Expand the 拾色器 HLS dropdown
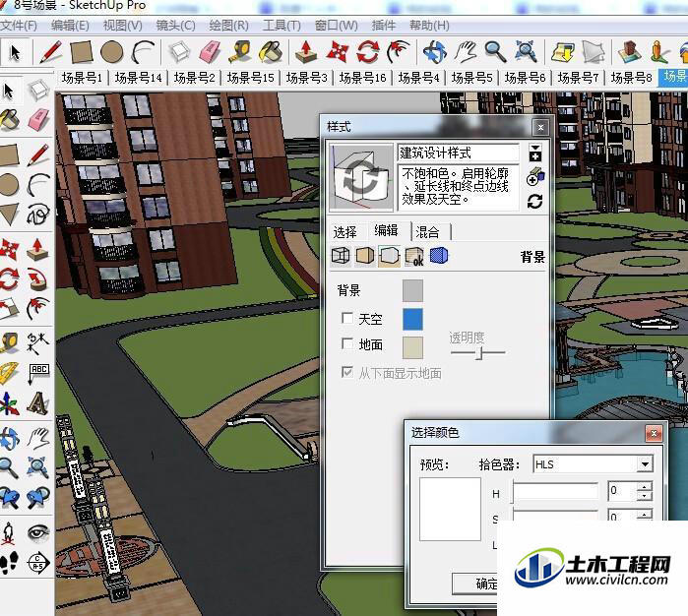 645,464
